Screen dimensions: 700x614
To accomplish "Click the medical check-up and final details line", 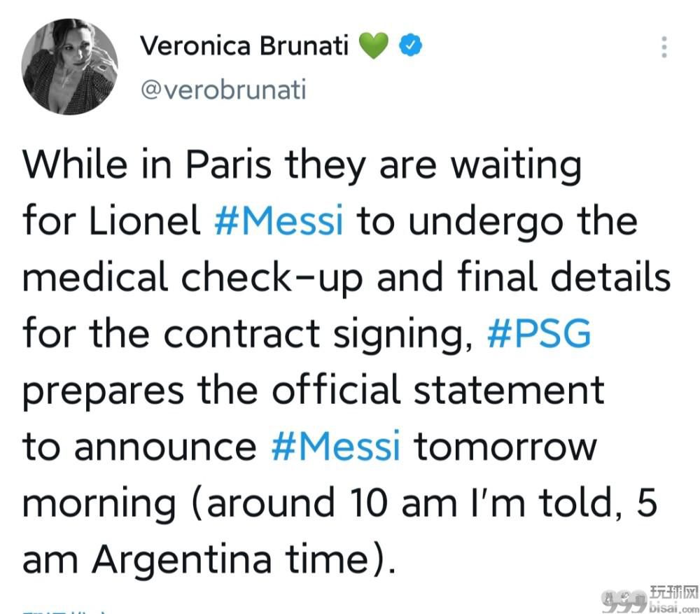I will click(x=346, y=278).
